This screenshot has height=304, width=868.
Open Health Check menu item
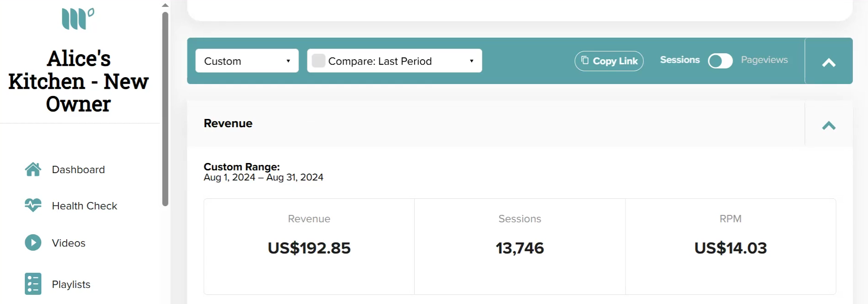tap(85, 206)
